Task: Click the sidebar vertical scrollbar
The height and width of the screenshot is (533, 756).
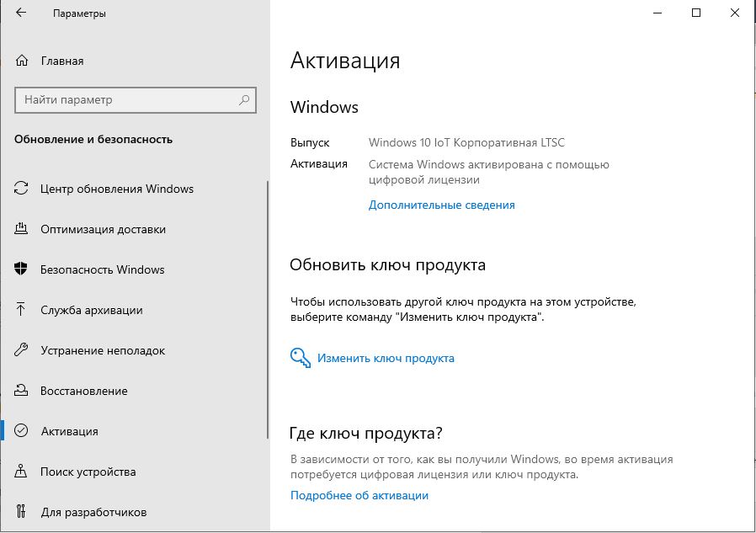Action: point(268,310)
